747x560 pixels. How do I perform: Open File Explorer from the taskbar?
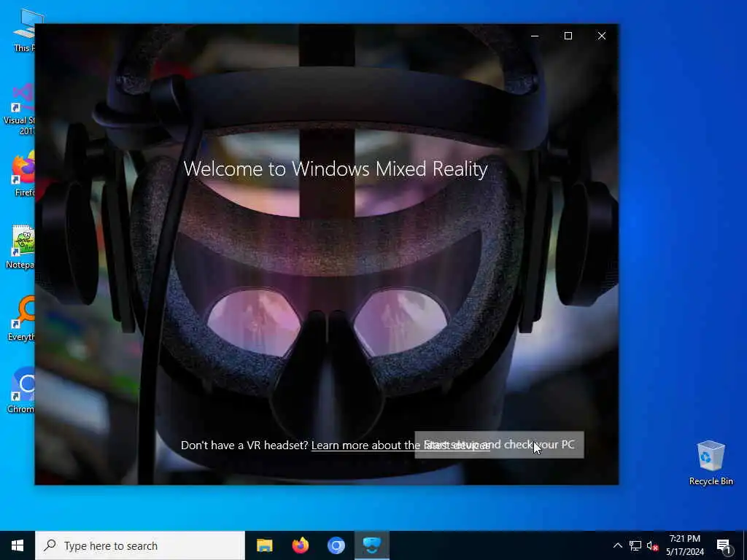coord(264,545)
